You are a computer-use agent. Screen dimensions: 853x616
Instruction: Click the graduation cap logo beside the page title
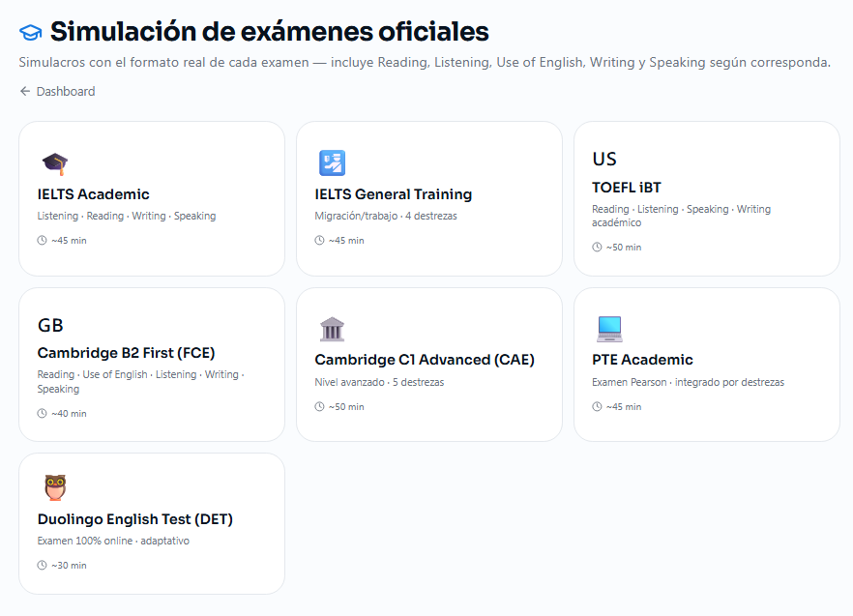tap(31, 33)
